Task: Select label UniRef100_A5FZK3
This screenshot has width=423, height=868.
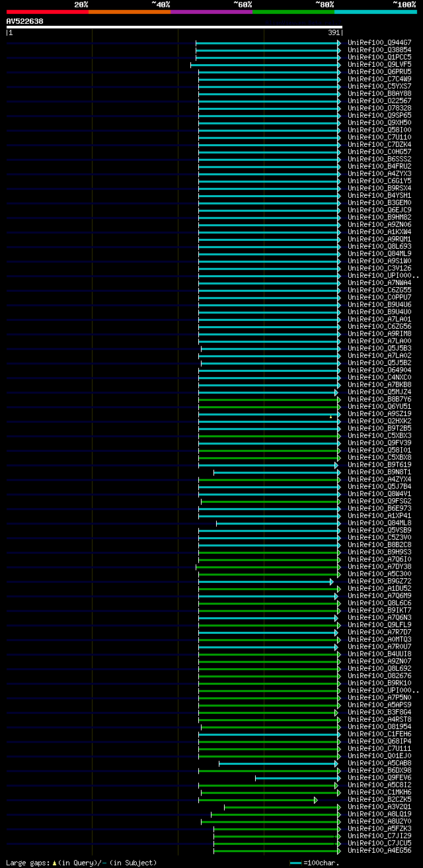Action: tap(379, 828)
